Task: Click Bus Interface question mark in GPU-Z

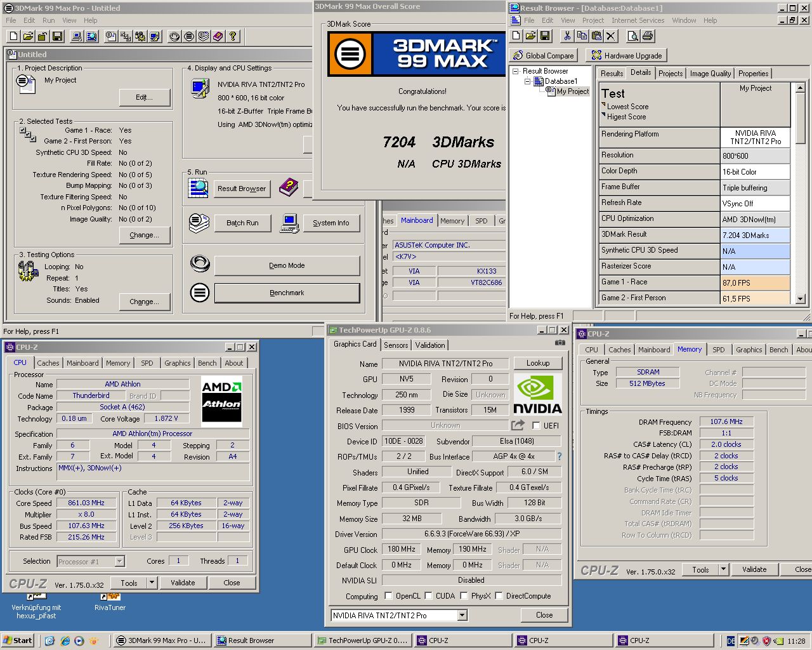Action: click(559, 456)
